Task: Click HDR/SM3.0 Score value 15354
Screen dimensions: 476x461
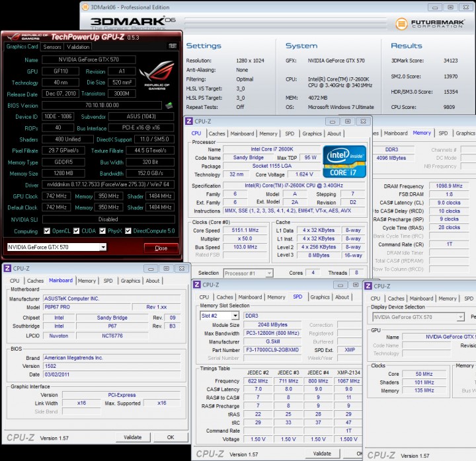Action: (450, 92)
